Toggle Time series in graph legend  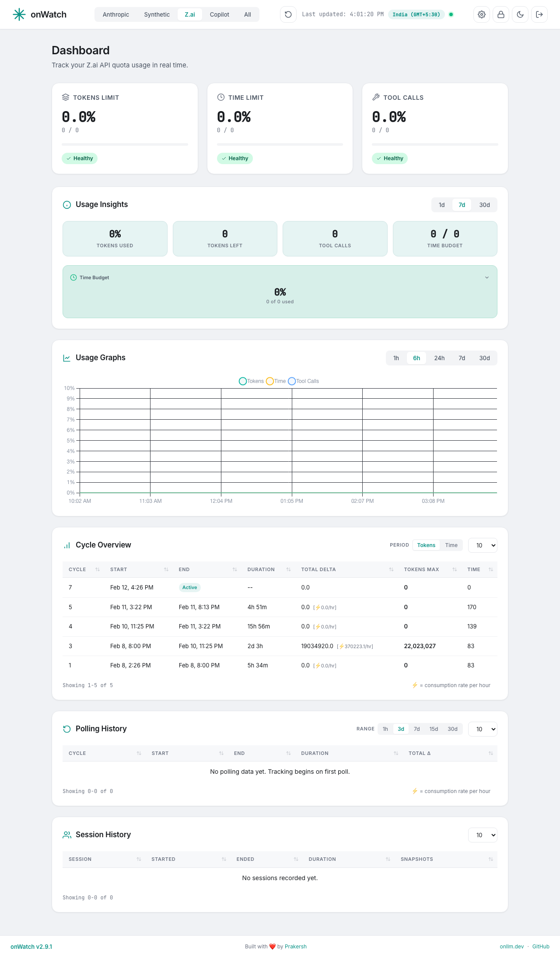(276, 381)
